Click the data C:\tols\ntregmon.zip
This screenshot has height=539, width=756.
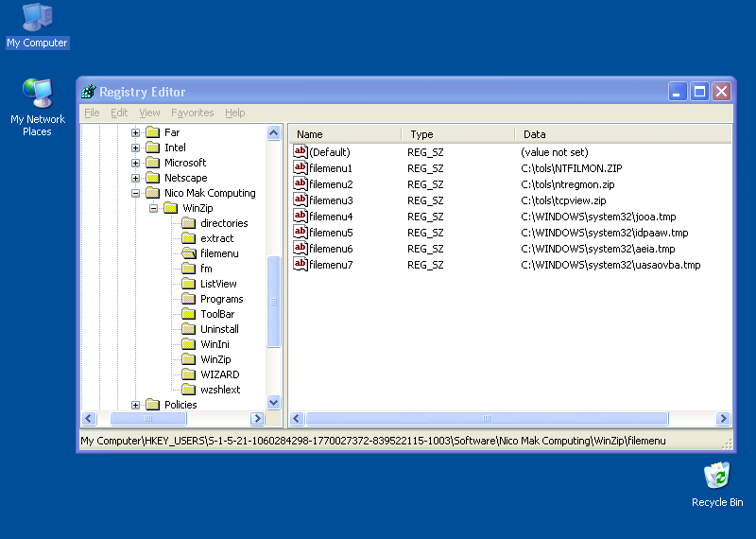pyautogui.click(x=568, y=184)
